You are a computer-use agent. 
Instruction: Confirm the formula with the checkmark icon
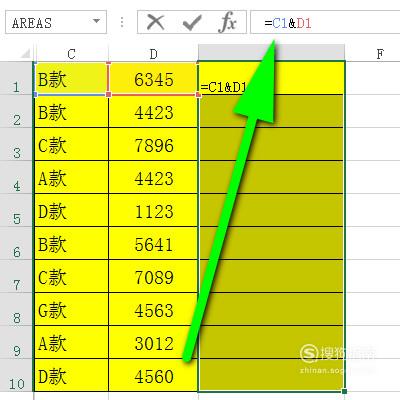point(192,23)
